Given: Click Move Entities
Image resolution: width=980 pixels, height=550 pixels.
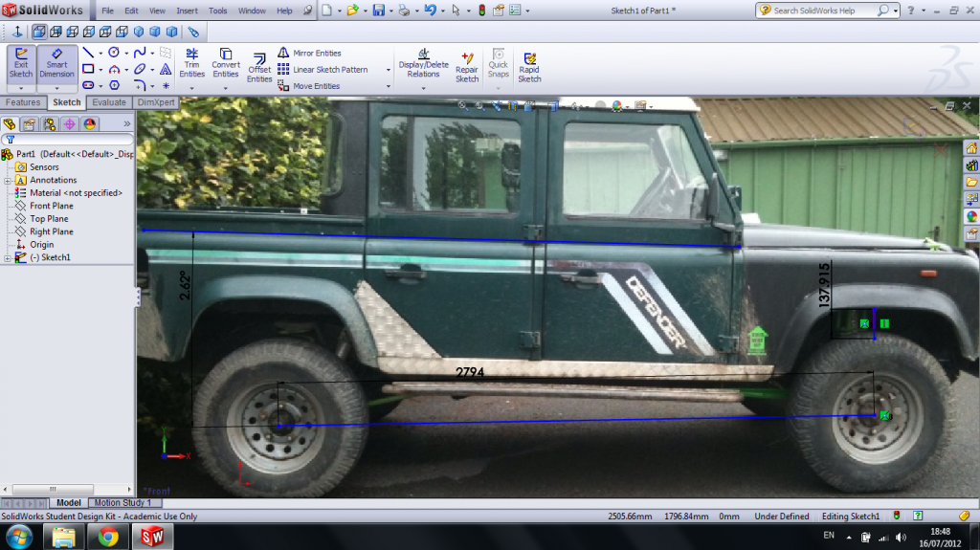Looking at the screenshot, I should (x=309, y=86).
